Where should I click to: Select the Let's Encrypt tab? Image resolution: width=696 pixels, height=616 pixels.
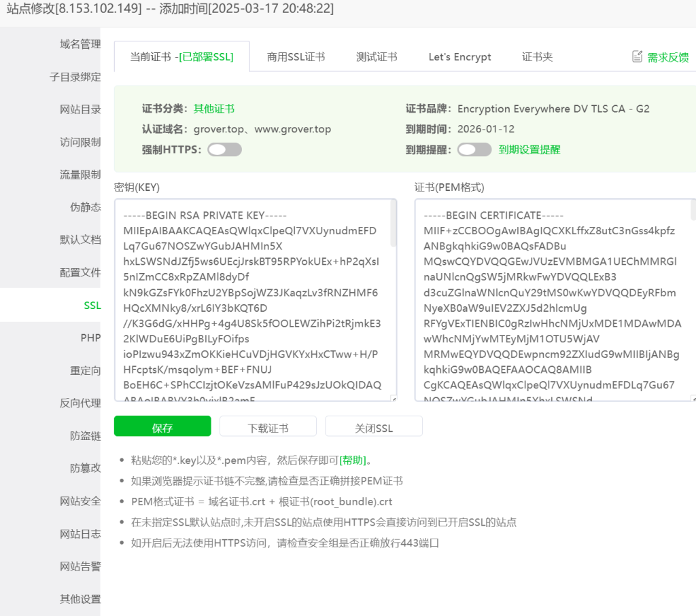click(x=459, y=57)
